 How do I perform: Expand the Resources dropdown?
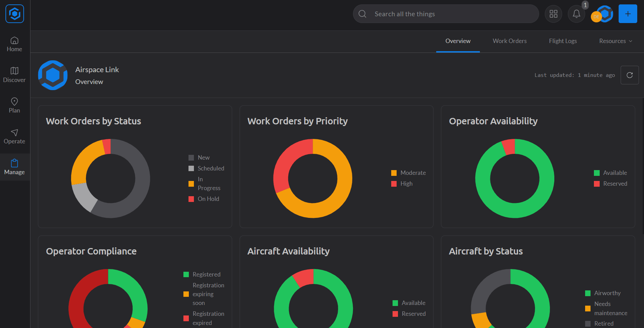coord(616,41)
